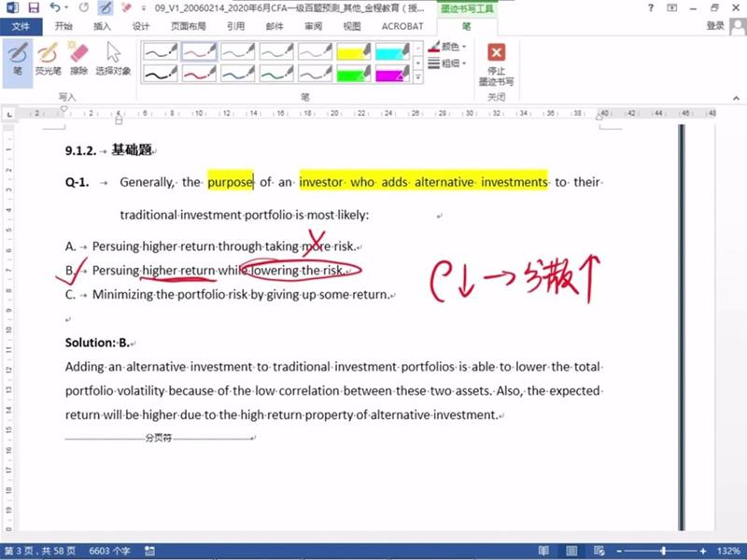The width and height of the screenshot is (747, 560).
Task: Click the Redo icon
Action: [84, 7]
